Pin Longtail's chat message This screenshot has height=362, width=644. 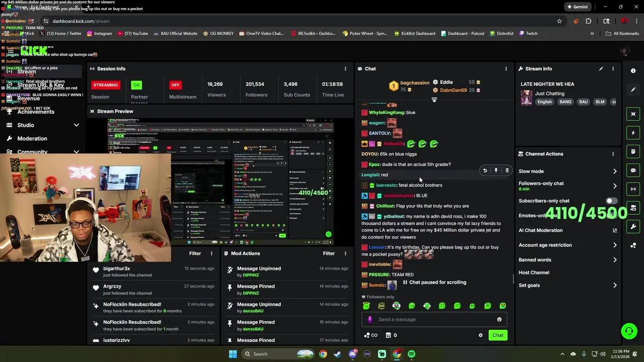(x=496, y=170)
